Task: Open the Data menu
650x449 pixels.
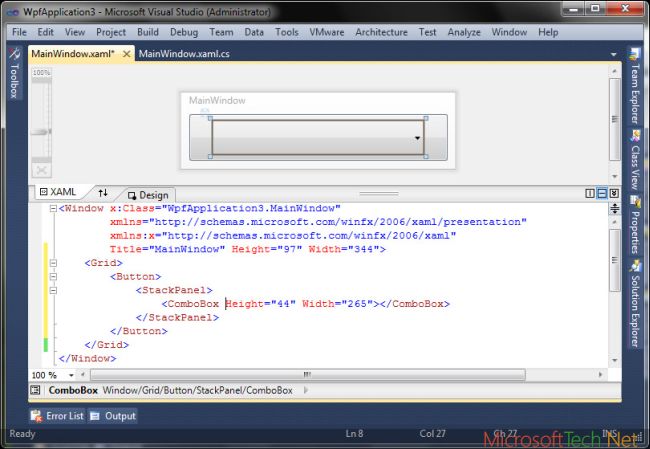Action: (x=254, y=32)
